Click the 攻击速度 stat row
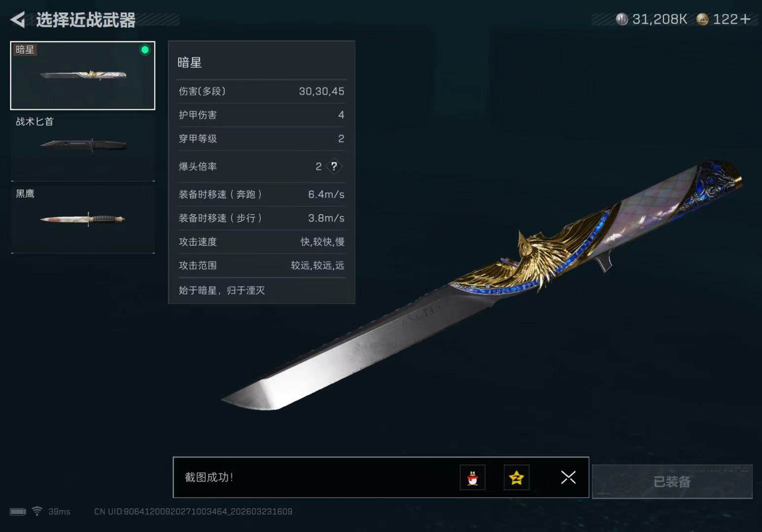The width and height of the screenshot is (762, 532). pyautogui.click(x=262, y=242)
